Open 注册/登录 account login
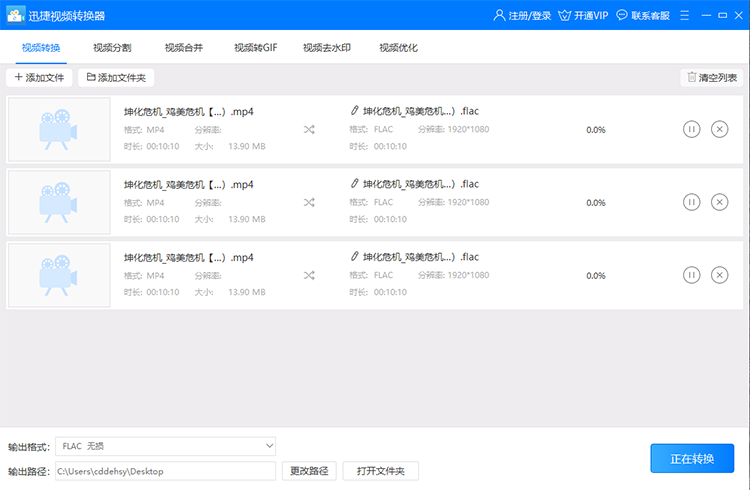 pos(522,15)
